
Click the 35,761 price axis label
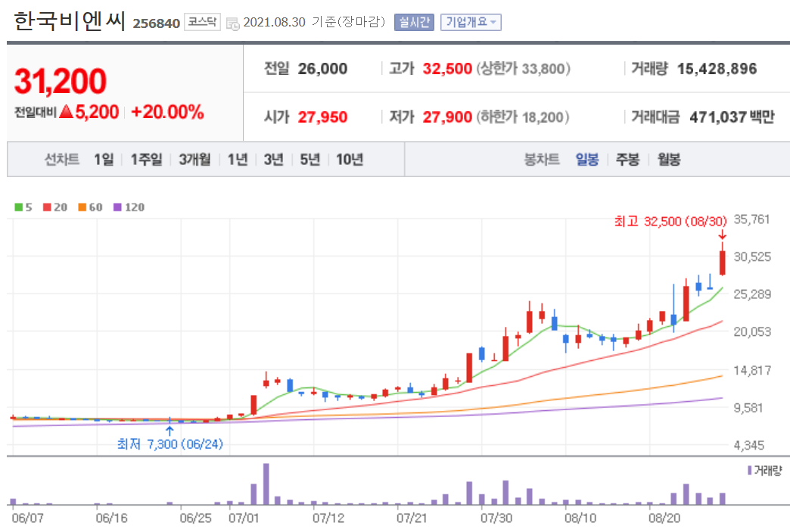point(751,219)
